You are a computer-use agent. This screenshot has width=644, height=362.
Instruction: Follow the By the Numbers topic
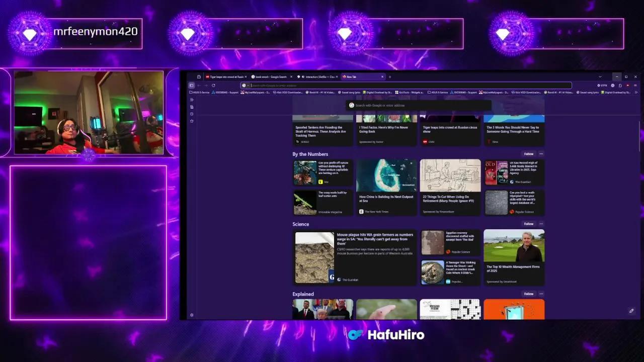pyautogui.click(x=528, y=154)
